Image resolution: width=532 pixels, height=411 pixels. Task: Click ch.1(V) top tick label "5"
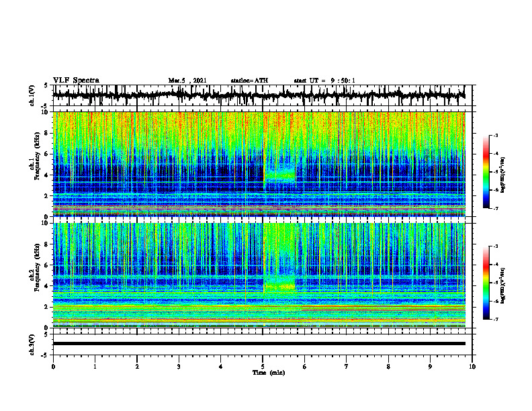point(46,86)
